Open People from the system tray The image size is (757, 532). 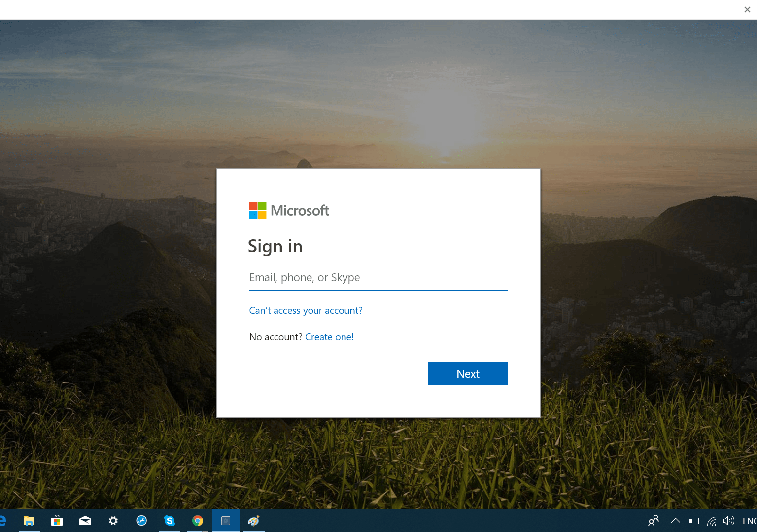coord(653,521)
